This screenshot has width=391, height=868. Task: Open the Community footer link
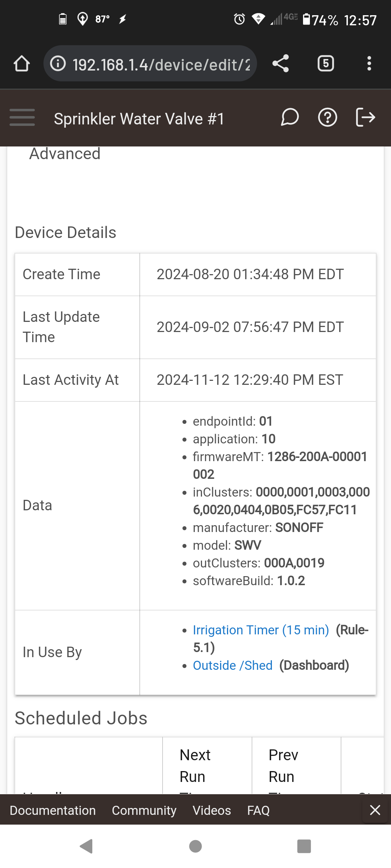click(144, 810)
